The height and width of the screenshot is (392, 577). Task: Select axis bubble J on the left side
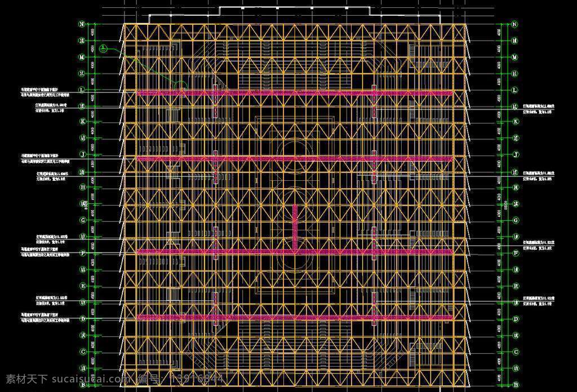coord(83,154)
